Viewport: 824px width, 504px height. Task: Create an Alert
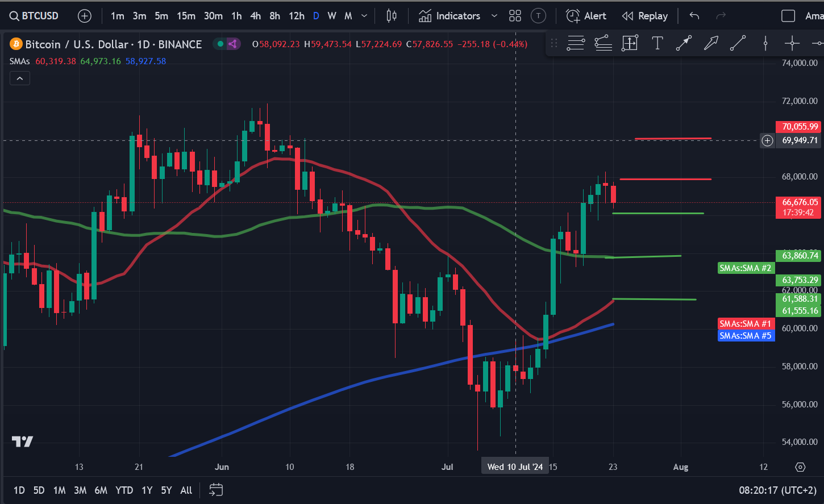click(x=586, y=16)
